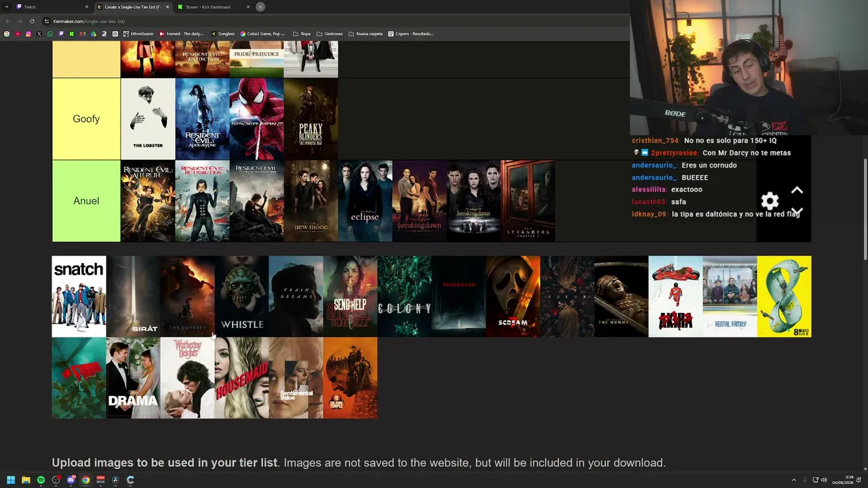The height and width of the screenshot is (488, 868).
Task: Open the Gestiones bookmarks folder
Action: point(329,34)
